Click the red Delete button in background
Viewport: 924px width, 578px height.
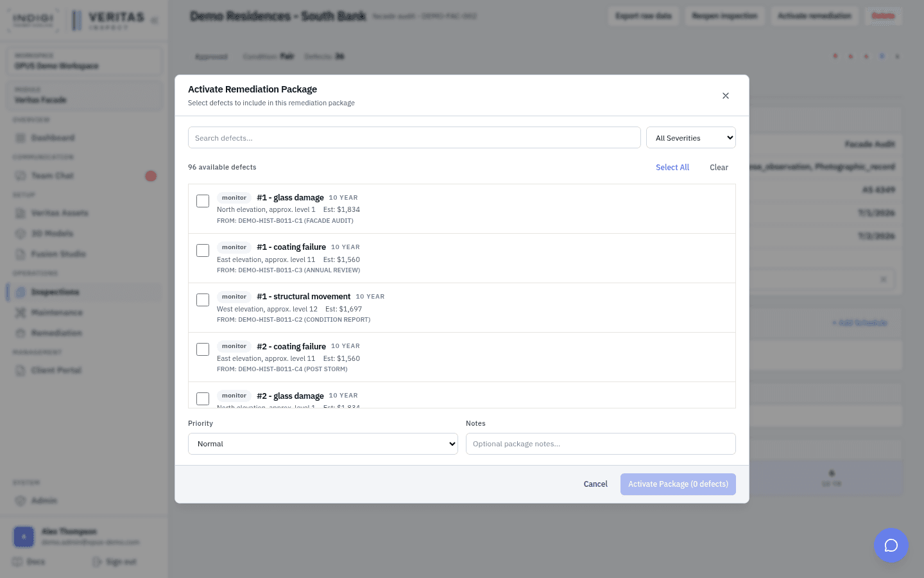883,16
